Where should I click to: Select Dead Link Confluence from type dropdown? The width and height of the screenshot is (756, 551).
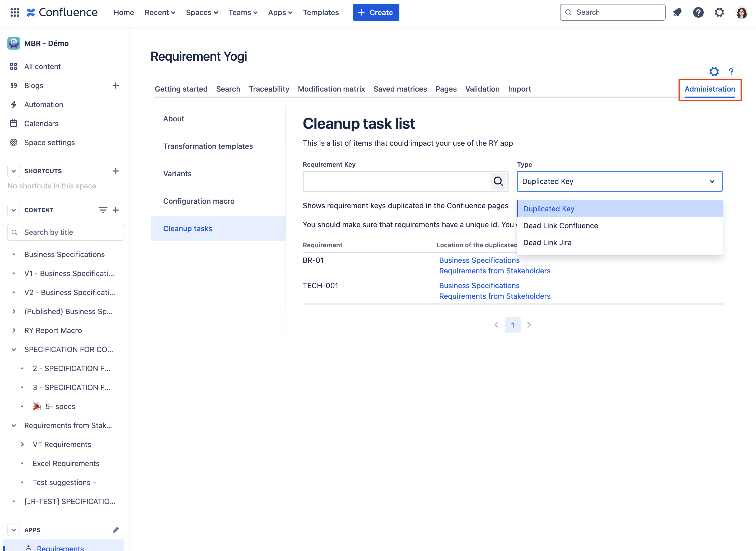pos(561,225)
